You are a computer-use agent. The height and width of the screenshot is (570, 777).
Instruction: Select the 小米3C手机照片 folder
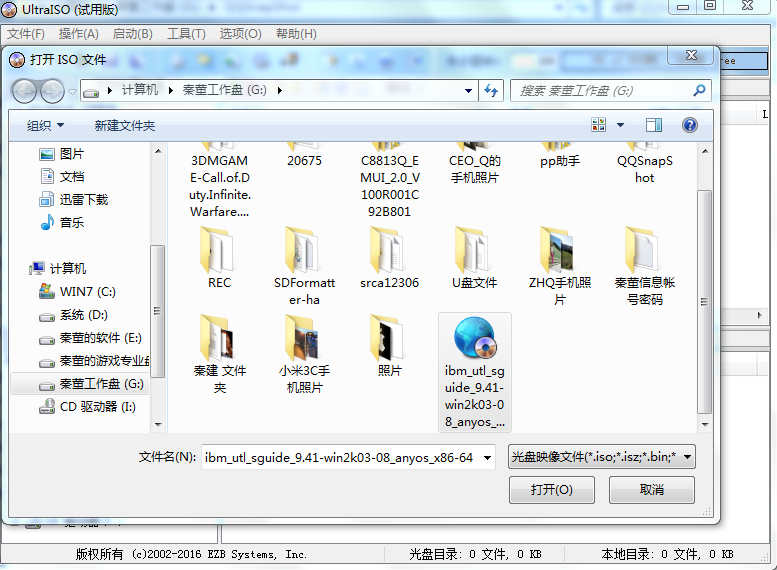pos(304,338)
